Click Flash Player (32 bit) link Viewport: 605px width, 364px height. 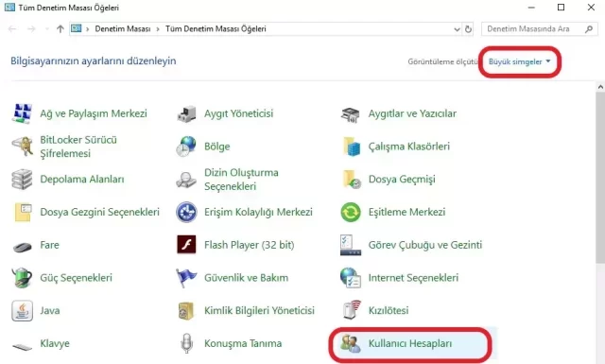click(250, 245)
